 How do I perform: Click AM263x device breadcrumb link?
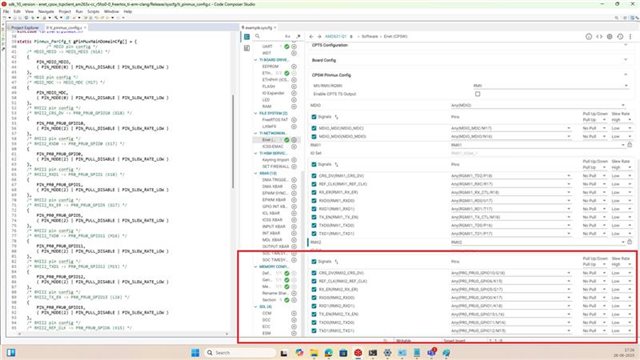pos(336,36)
